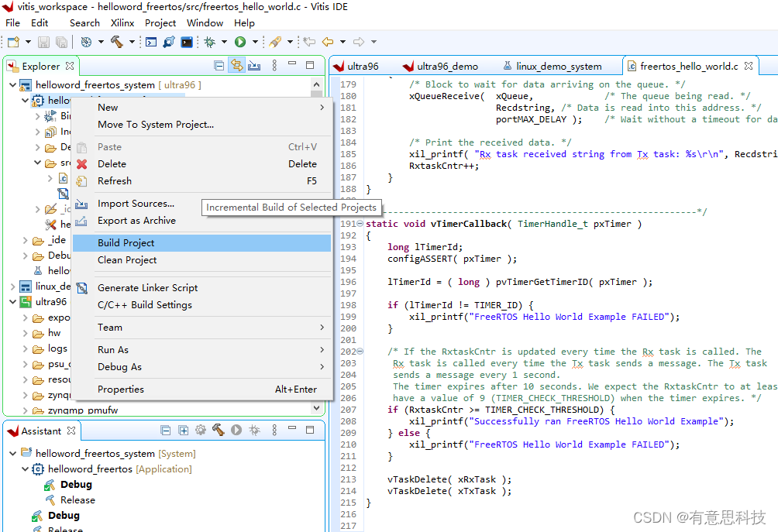778x532 pixels.
Task: Collapse helloword_freertos_system in Explorer tree
Action: pos(12,85)
